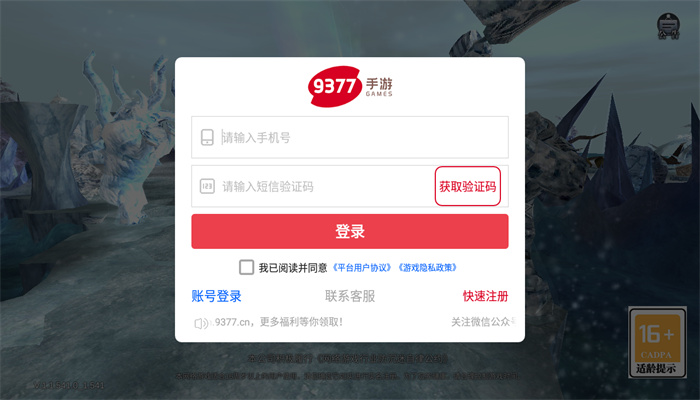
Task: Focus the 请输入手机号 phone number field
Action: tap(350, 137)
